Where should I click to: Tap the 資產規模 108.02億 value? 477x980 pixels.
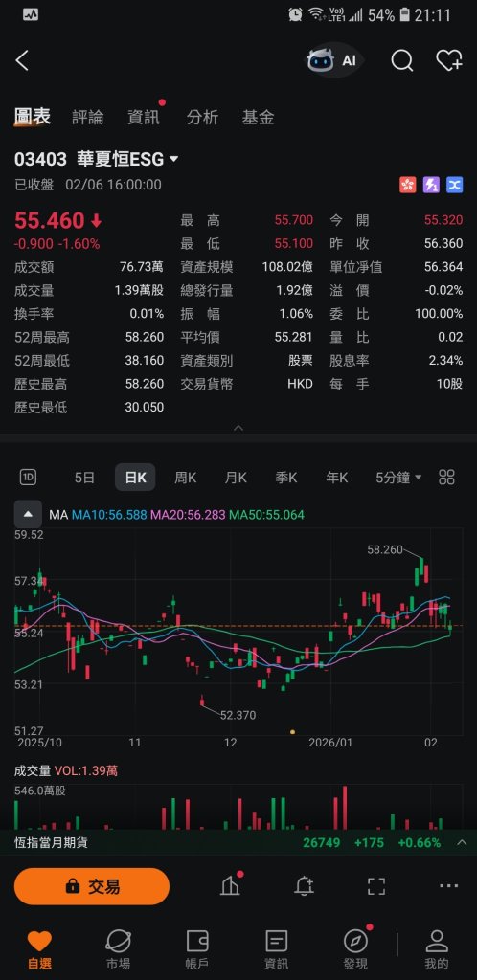(x=287, y=267)
